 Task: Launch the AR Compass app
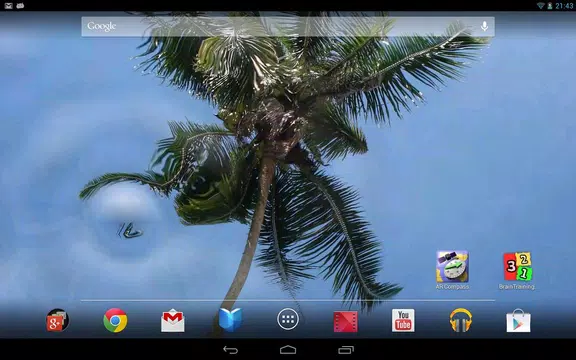(452, 270)
